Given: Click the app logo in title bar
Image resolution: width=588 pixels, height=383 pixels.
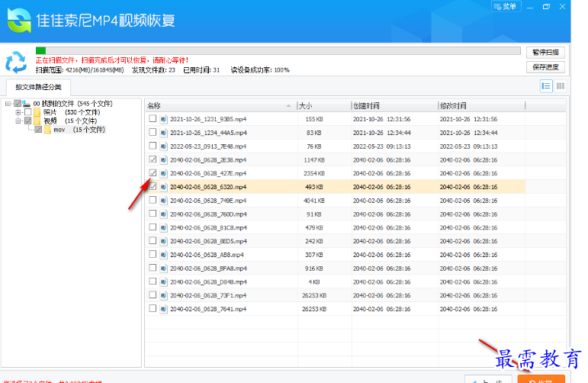Looking at the screenshot, I should pyautogui.click(x=19, y=21).
